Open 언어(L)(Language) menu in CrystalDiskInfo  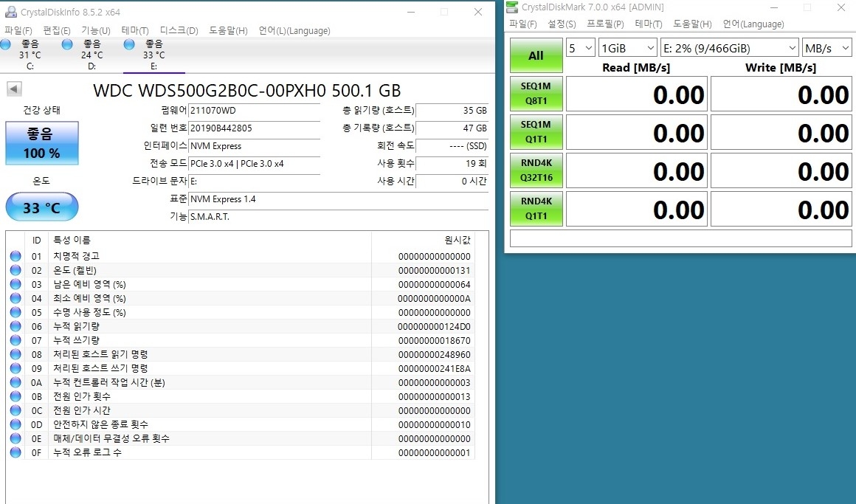(x=294, y=30)
